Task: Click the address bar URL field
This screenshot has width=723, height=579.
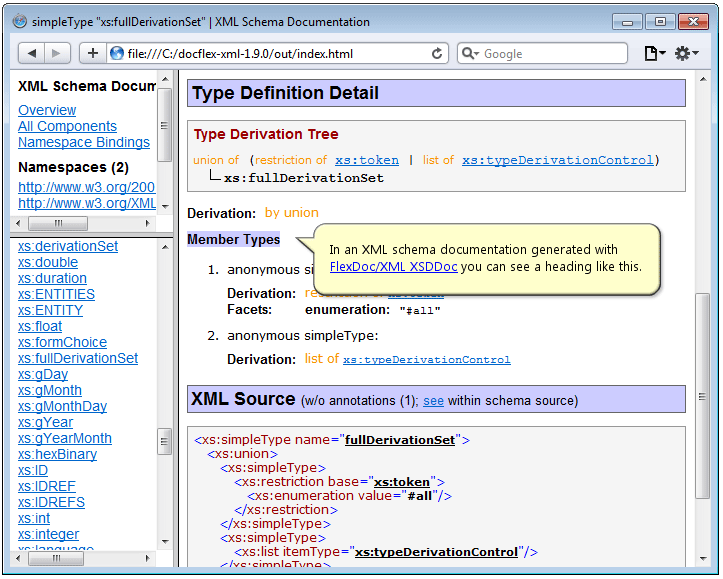Action: pos(270,54)
